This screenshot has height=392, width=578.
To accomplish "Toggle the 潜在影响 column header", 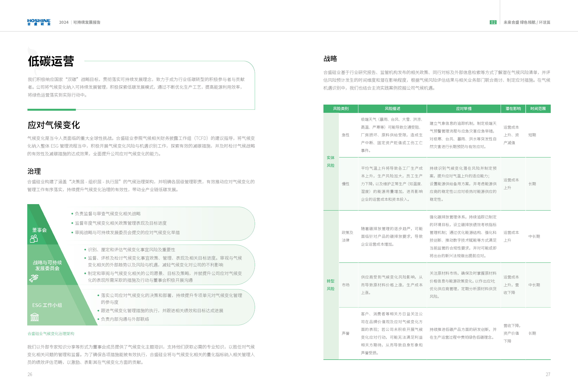I will click(x=513, y=109).
